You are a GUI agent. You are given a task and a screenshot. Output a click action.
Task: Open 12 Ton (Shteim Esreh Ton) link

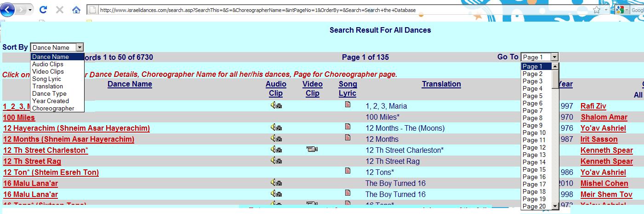click(x=51, y=173)
